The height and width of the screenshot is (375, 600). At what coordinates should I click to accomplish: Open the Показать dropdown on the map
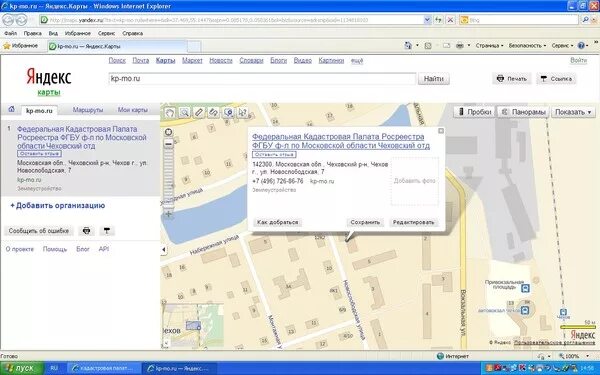pyautogui.click(x=573, y=112)
